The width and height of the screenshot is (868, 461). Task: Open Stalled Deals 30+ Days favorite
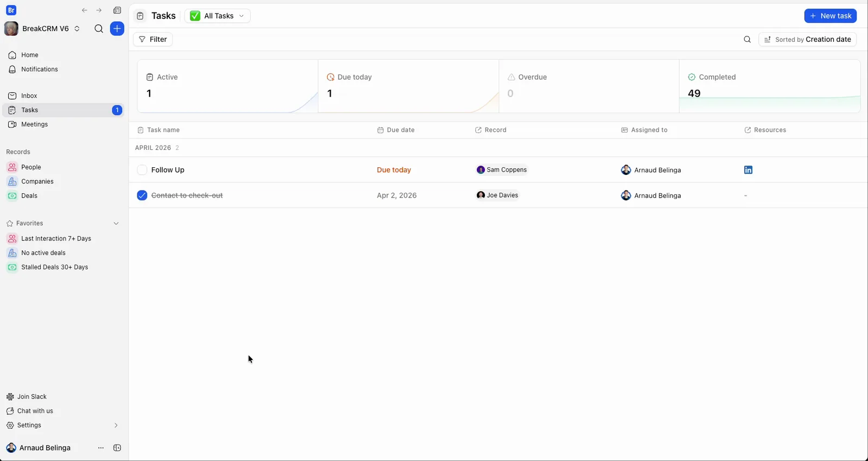(x=63, y=267)
